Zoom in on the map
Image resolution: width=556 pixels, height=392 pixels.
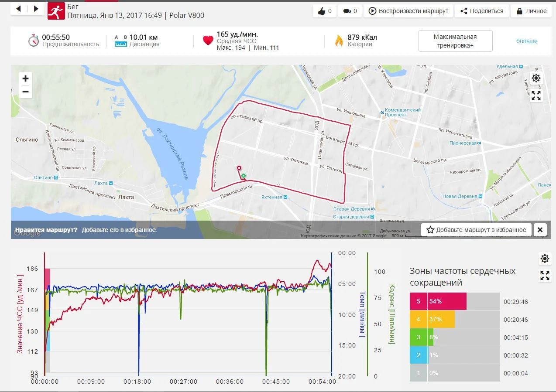pos(25,78)
